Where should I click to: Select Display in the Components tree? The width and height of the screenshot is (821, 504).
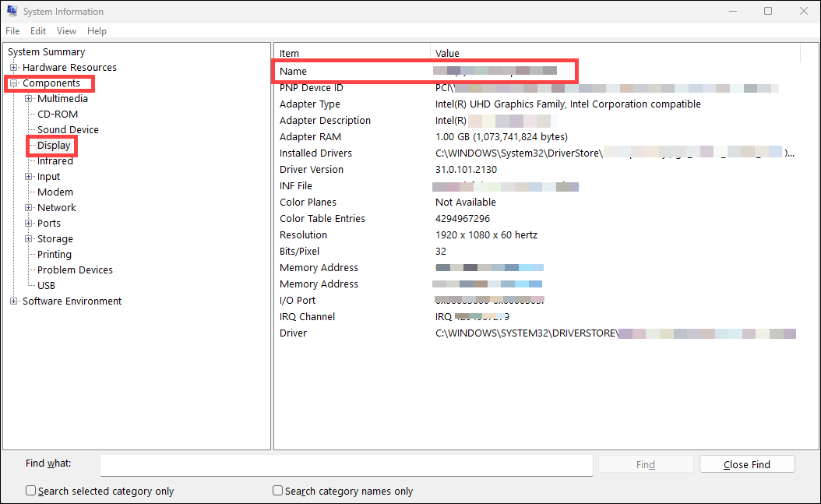[x=54, y=146]
